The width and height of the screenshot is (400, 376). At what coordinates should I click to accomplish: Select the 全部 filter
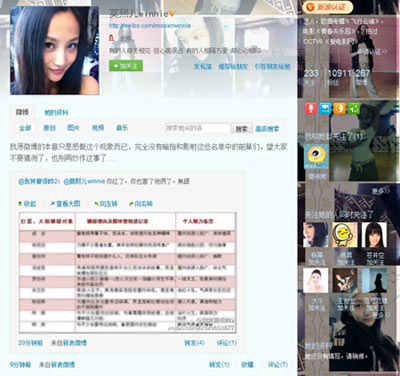tap(25, 128)
